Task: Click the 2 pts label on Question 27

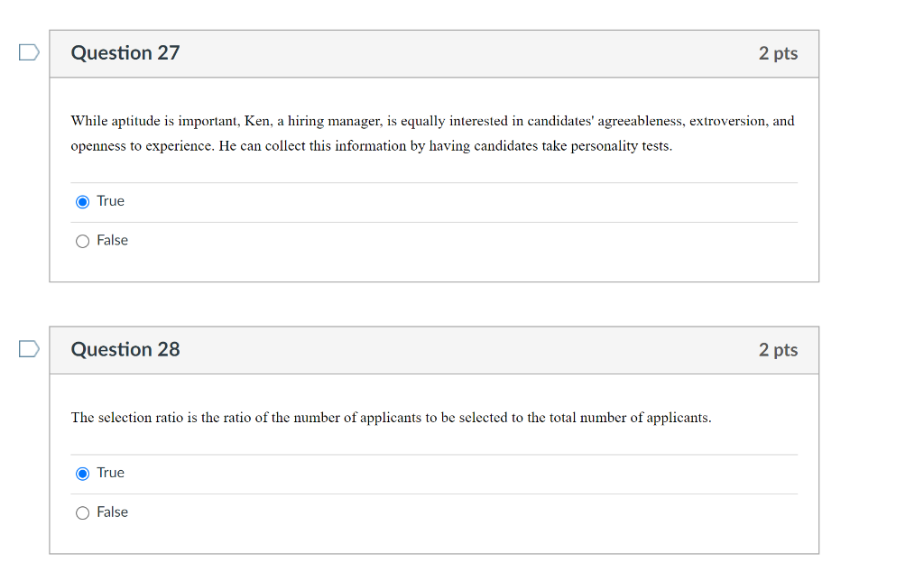Action: point(779,53)
